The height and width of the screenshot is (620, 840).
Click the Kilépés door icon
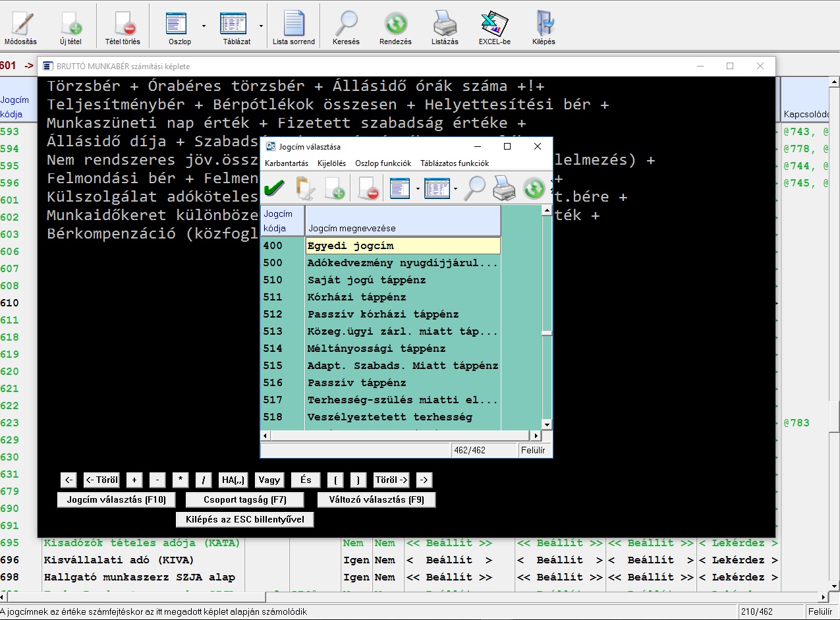tap(544, 24)
